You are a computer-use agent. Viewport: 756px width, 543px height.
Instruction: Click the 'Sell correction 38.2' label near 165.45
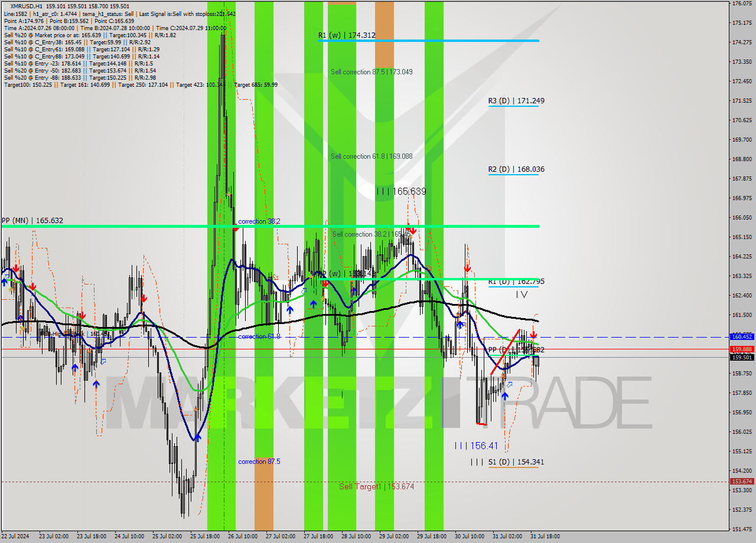[x=372, y=234]
